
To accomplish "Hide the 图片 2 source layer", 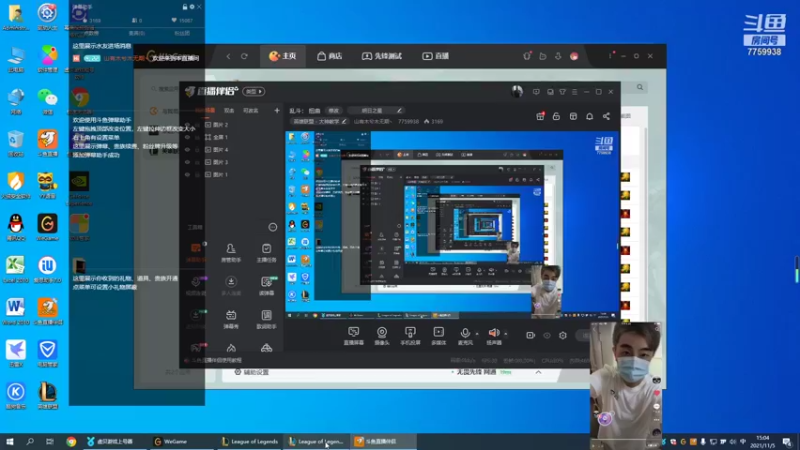I will [187, 124].
